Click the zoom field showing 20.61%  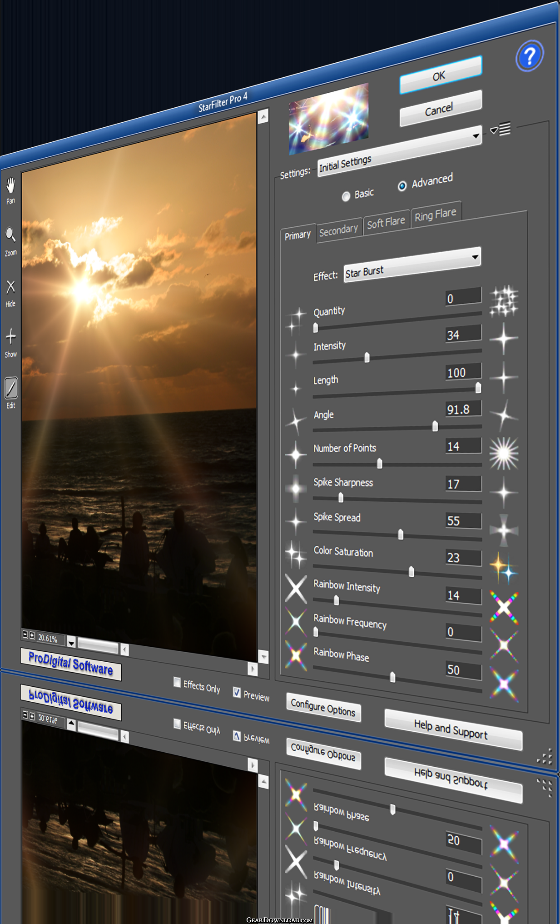click(50, 639)
